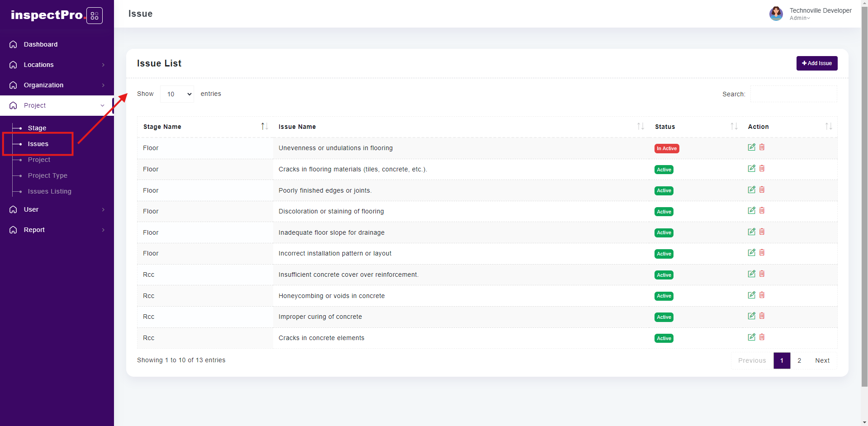Click the Add Issue button
Image resolution: width=868 pixels, height=426 pixels.
click(x=816, y=63)
